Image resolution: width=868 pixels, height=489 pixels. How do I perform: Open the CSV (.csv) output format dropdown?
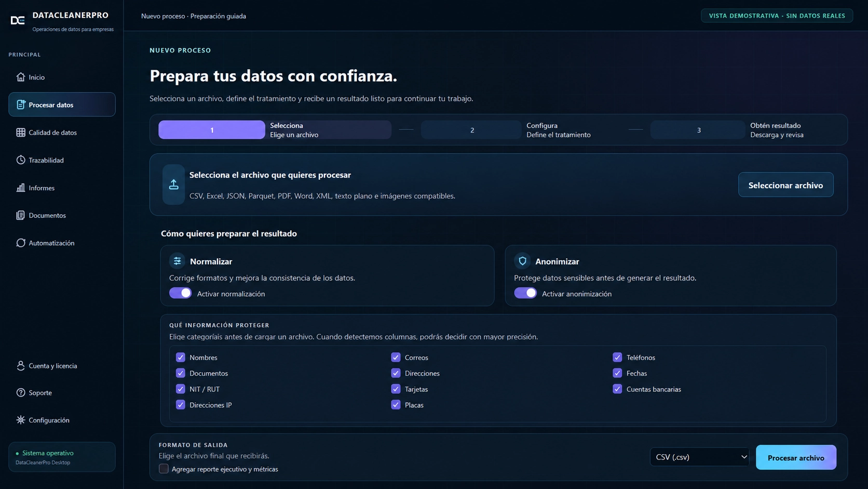tap(699, 457)
